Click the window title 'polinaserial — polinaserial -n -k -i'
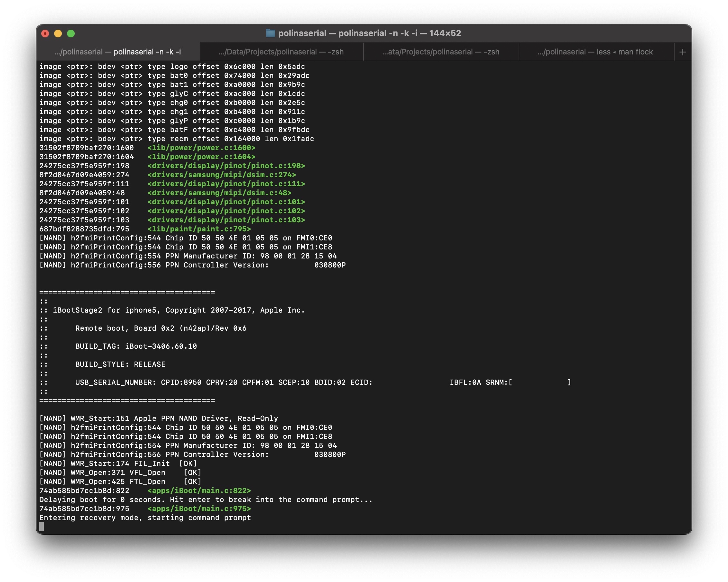728x582 pixels. [x=369, y=33]
